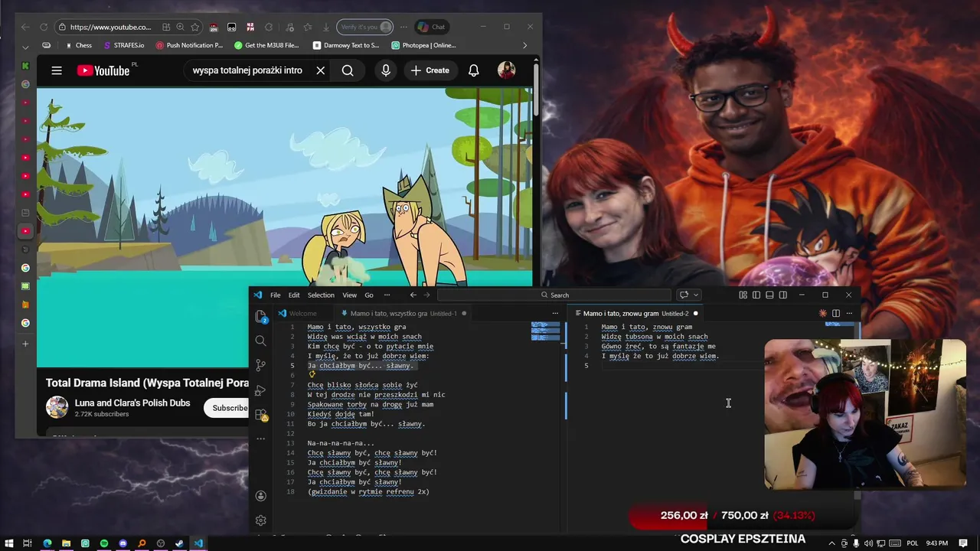Image resolution: width=980 pixels, height=551 pixels.
Task: Click the YouTube video player
Action: (284, 227)
